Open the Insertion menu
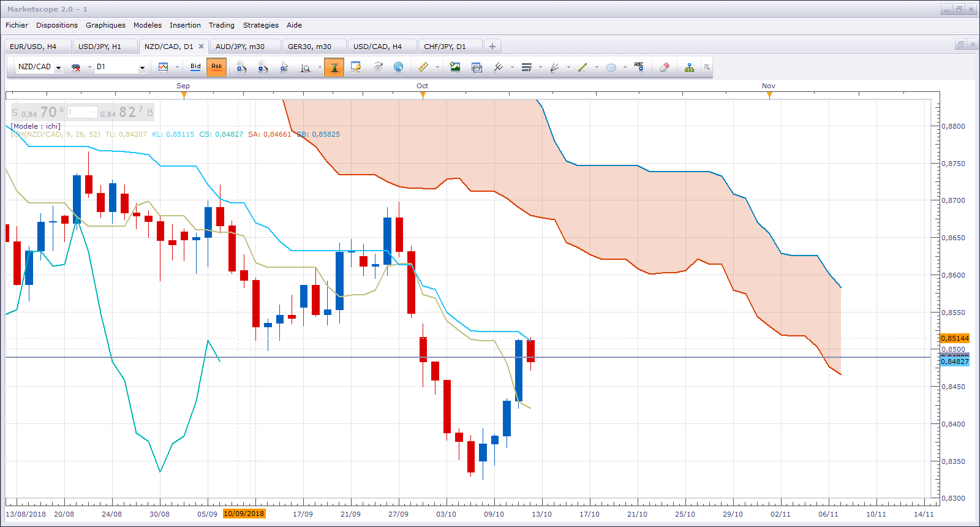Viewport: 980px width, 527px height. 185,25
